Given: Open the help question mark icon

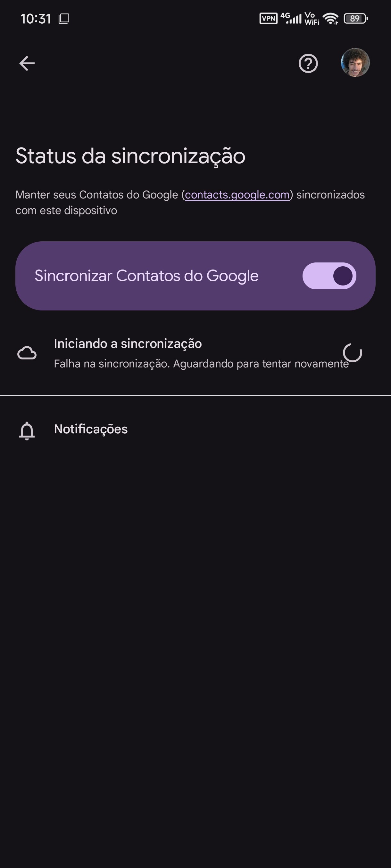Looking at the screenshot, I should click(308, 63).
